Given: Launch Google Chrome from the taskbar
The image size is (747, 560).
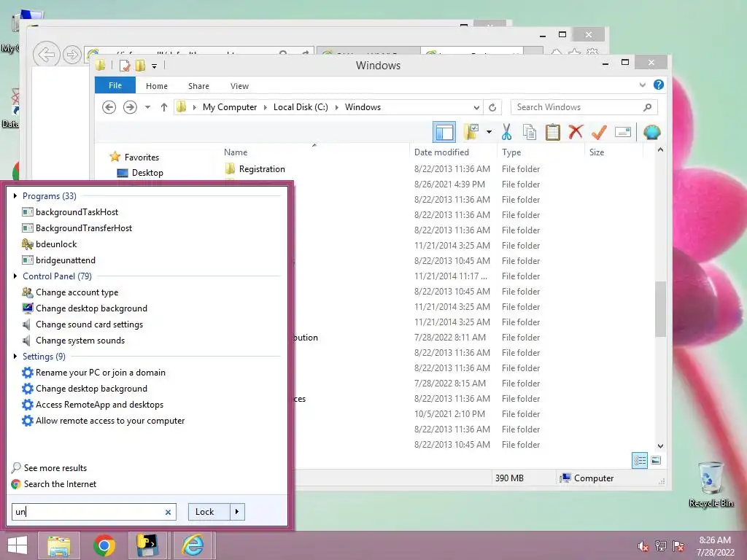Looking at the screenshot, I should coord(104,545).
